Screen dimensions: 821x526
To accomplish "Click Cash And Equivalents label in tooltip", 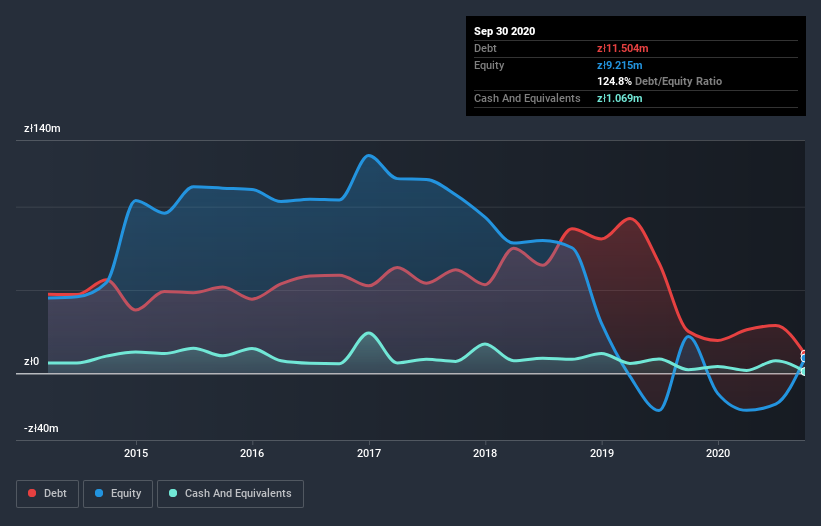I will pyautogui.click(x=527, y=98).
